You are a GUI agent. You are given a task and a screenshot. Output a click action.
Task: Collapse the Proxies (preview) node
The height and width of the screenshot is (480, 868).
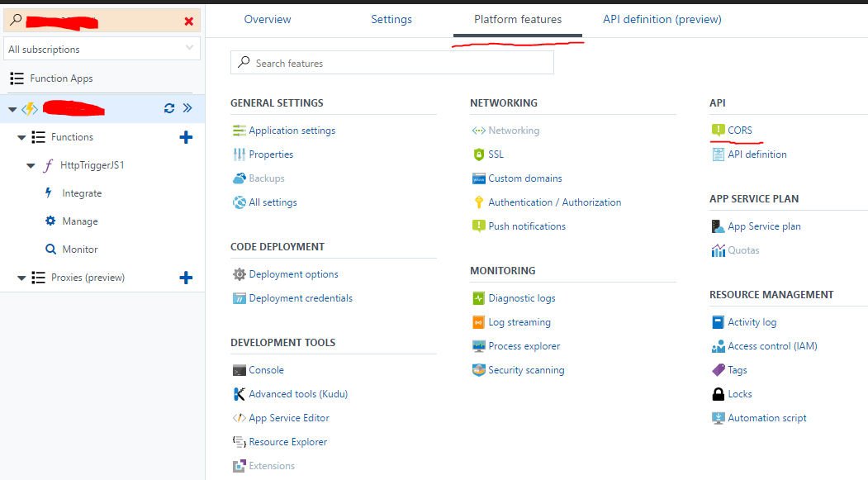[21, 278]
